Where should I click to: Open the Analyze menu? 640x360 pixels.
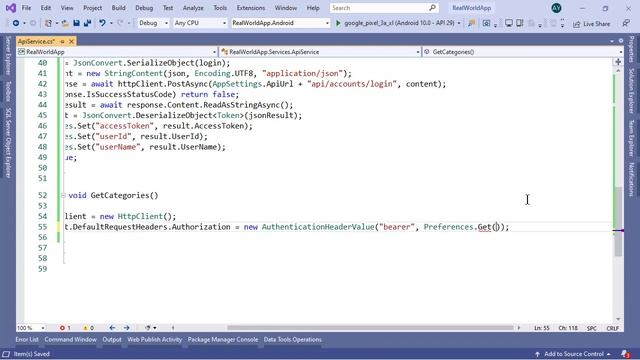[x=193, y=8]
